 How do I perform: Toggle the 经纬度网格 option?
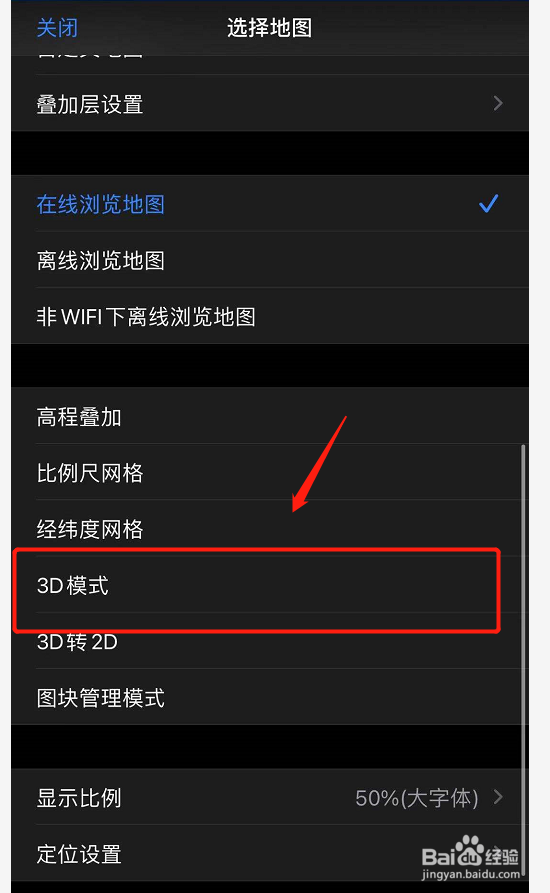pos(270,529)
